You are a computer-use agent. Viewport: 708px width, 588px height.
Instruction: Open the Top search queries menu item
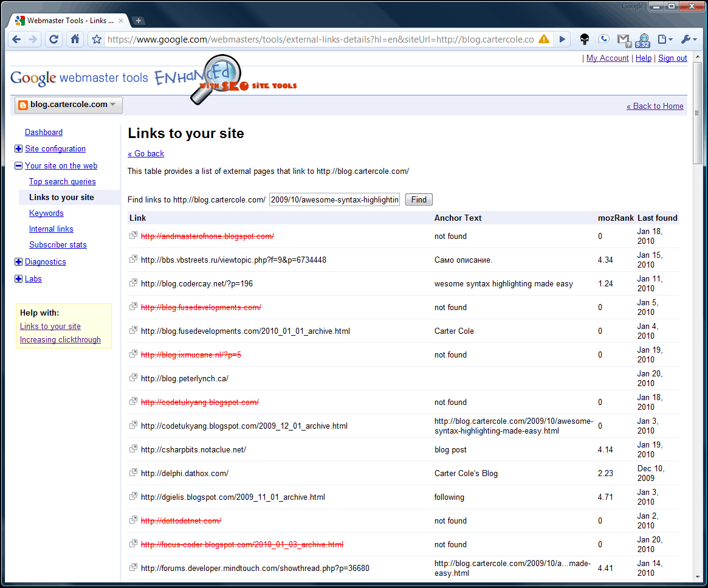(62, 182)
